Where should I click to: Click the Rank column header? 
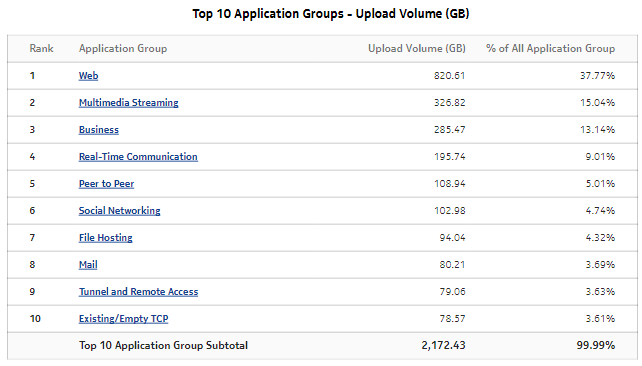(41, 49)
